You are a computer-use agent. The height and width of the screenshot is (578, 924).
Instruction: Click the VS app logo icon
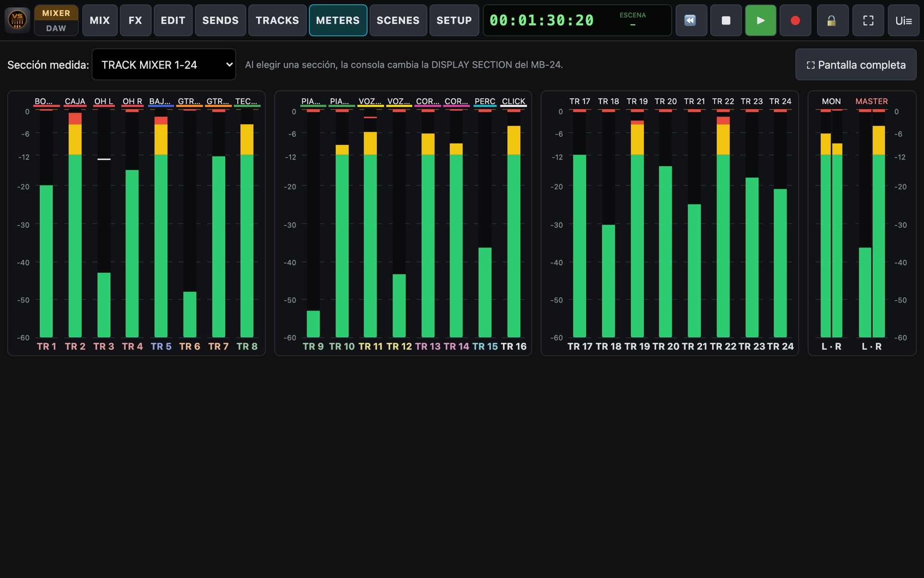pos(17,20)
